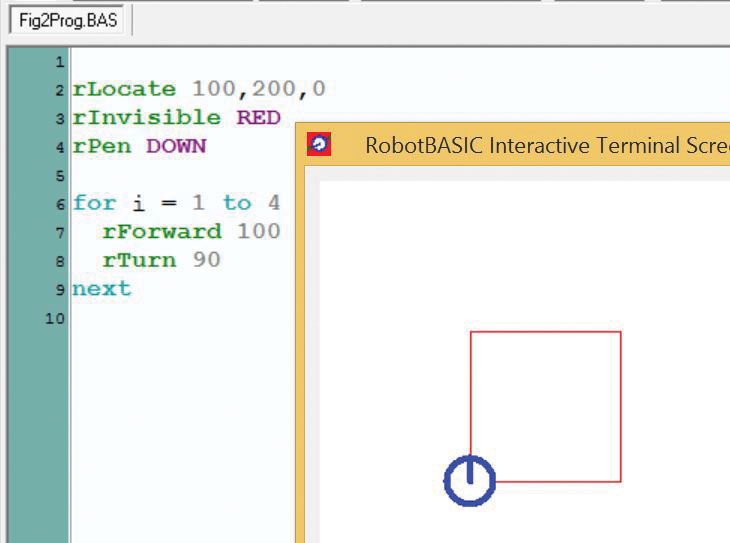Select the Fig2Prog.BAS editor tab
The height and width of the screenshot is (543, 730).
click(67, 20)
